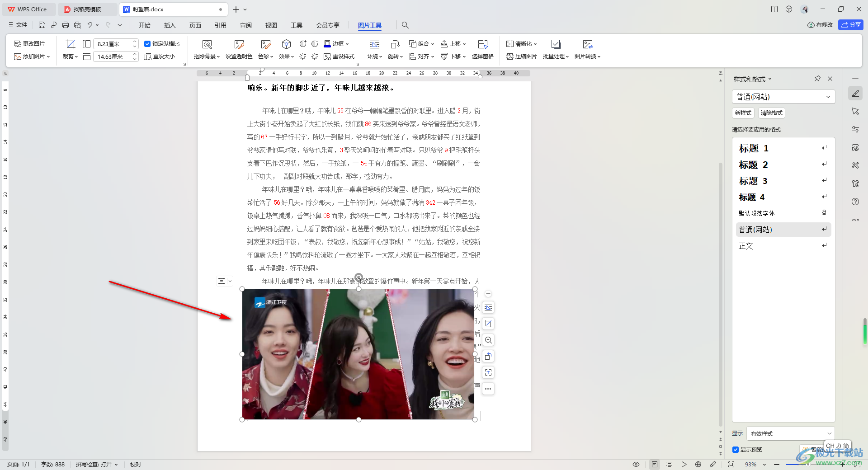Click the picture width input field 14.63厘米

(x=112, y=56)
